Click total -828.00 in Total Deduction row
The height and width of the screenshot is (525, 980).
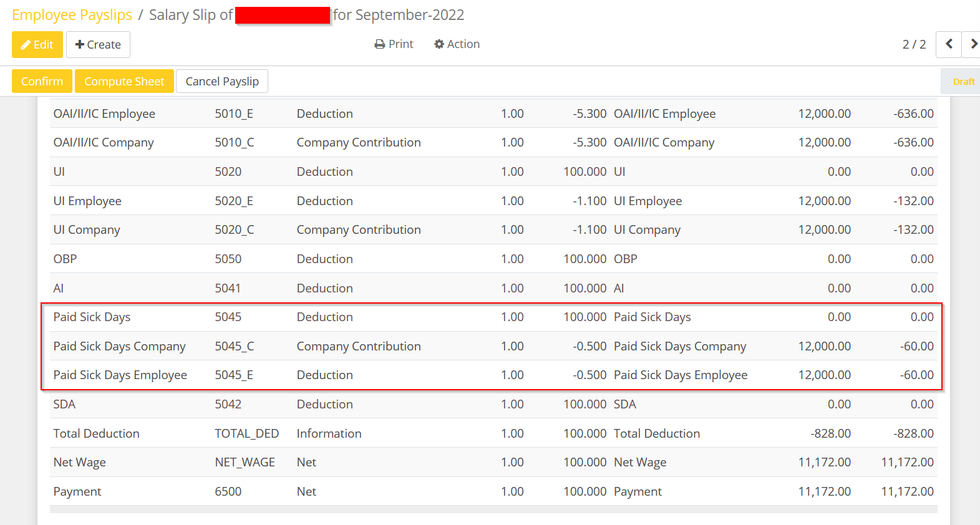pos(913,433)
